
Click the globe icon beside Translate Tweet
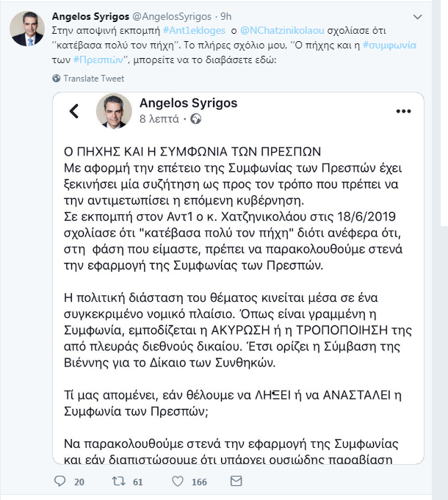57,78
